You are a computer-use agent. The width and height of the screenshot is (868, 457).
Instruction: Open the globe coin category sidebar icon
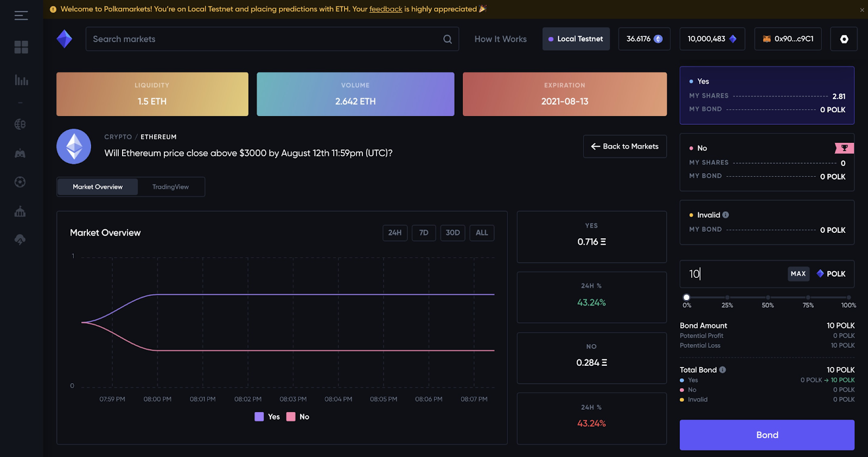(x=20, y=124)
